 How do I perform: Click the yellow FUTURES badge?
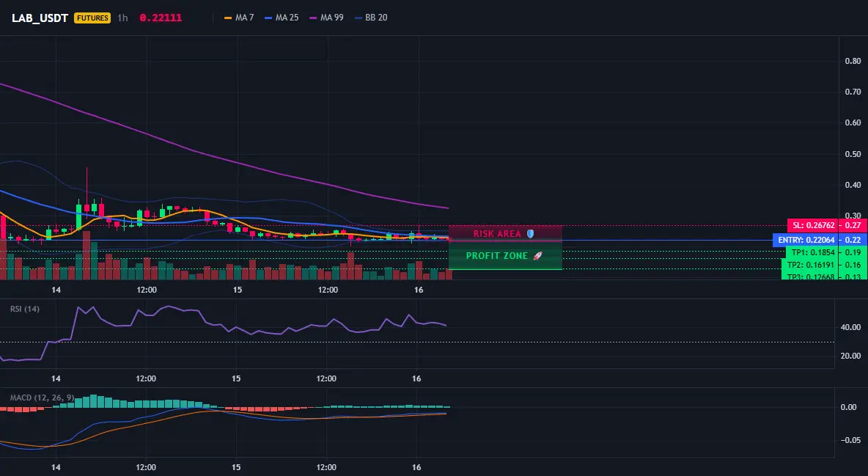(x=92, y=18)
